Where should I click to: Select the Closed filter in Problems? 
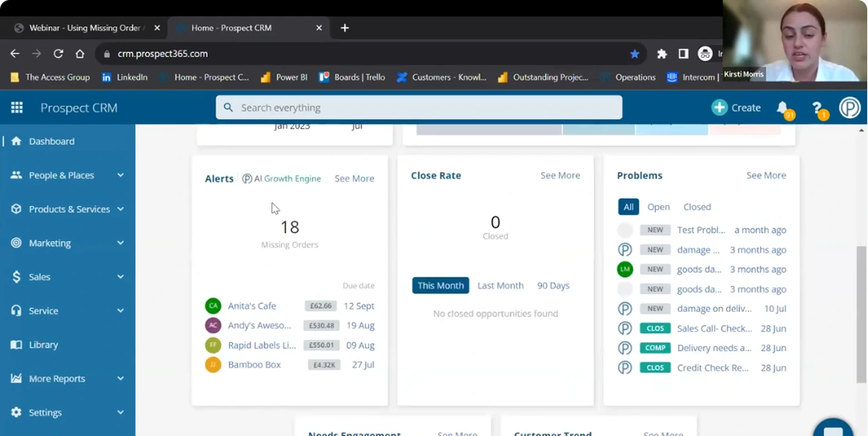pos(697,207)
